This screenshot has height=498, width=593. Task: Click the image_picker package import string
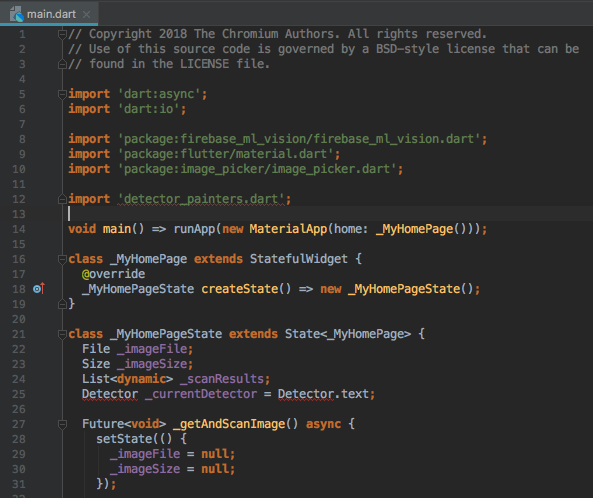pyautogui.click(x=257, y=169)
